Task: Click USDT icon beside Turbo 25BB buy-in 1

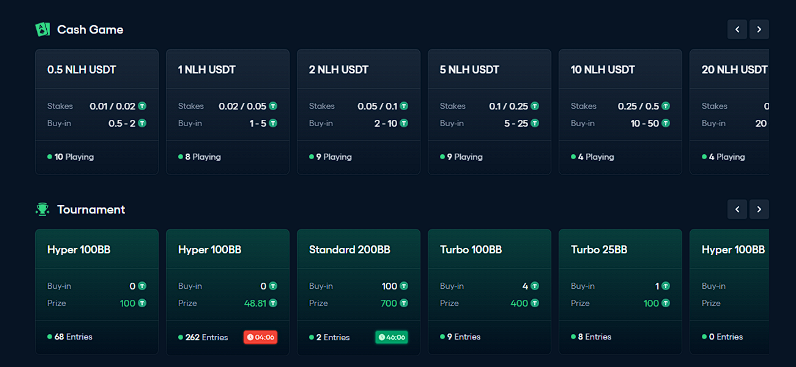Action: pyautogui.click(x=666, y=286)
